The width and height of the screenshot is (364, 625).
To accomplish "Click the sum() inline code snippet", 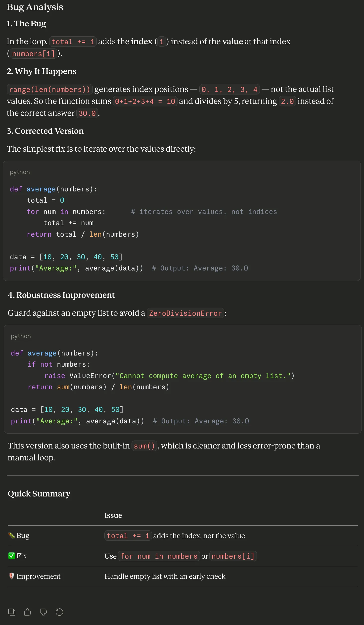I will click(144, 446).
